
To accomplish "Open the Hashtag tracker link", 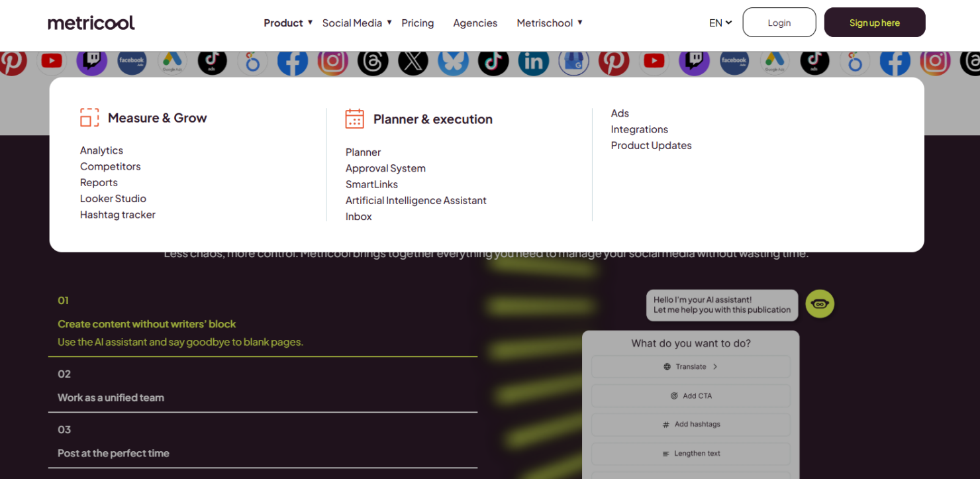I will point(117,215).
